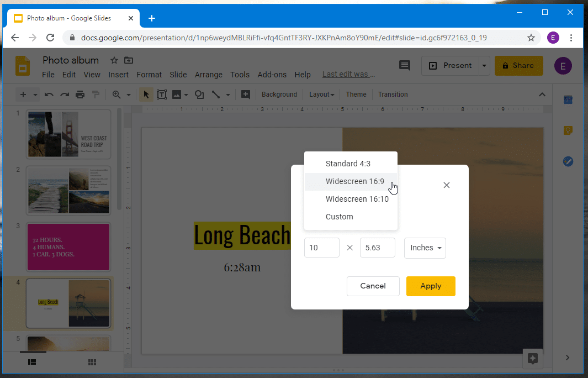Image resolution: width=588 pixels, height=378 pixels.
Task: Select slide 3 thumbnail with pink background
Action: tap(68, 247)
